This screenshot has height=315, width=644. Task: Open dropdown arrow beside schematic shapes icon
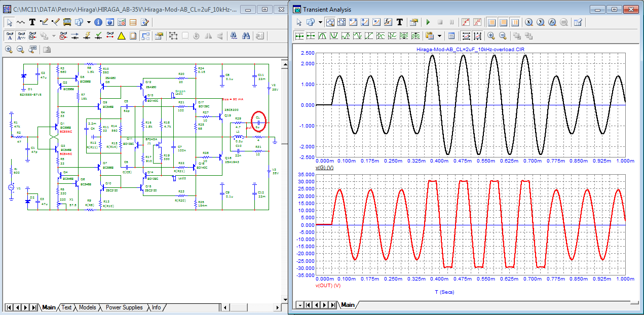pos(89,22)
